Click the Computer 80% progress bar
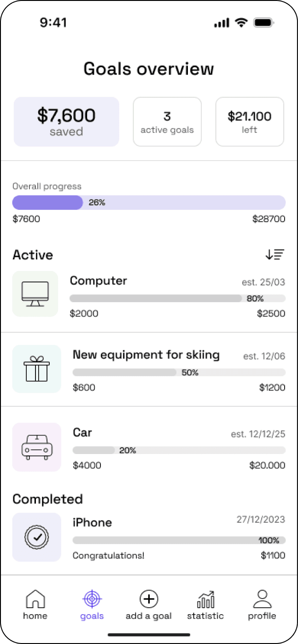The width and height of the screenshot is (298, 644). pos(177,299)
